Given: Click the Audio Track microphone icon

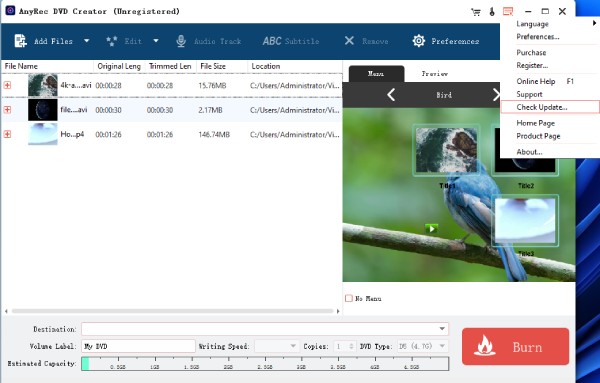Looking at the screenshot, I should pos(181,41).
